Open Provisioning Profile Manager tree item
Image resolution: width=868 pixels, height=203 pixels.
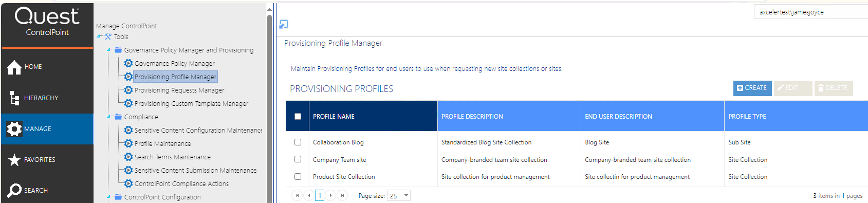(175, 77)
